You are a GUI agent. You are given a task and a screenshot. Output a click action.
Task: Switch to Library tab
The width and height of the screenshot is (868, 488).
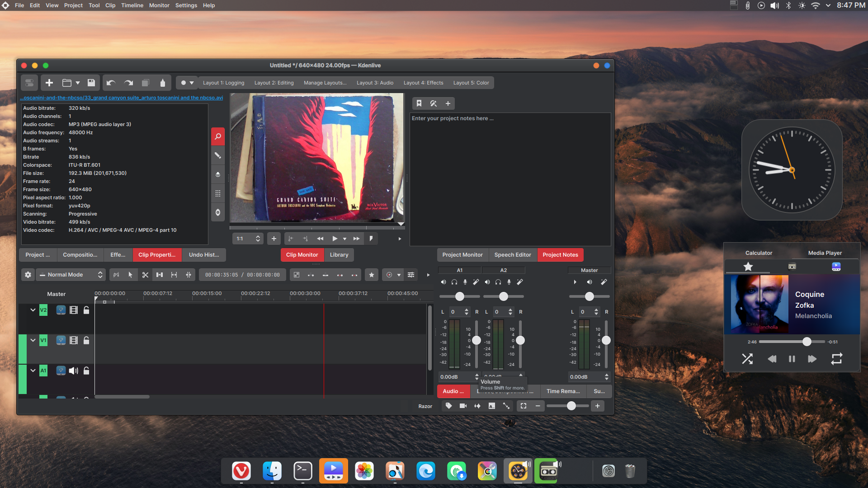pyautogui.click(x=339, y=255)
